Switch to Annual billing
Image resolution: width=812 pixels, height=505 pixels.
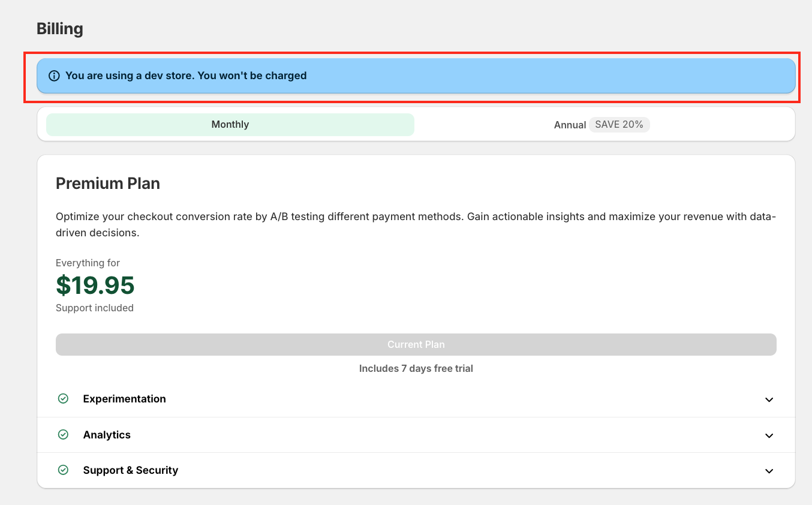[x=570, y=125]
